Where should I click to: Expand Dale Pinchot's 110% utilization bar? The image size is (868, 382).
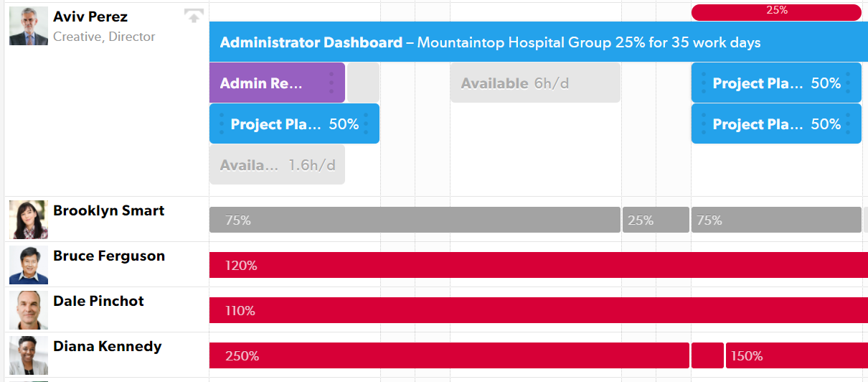(539, 310)
